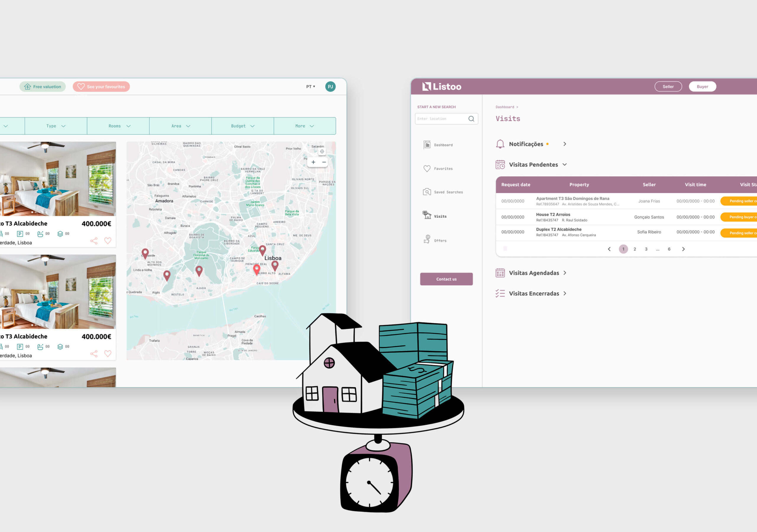Viewport: 757px width, 532px height.
Task: Open the Rooms filter dropdown
Action: pyautogui.click(x=118, y=126)
